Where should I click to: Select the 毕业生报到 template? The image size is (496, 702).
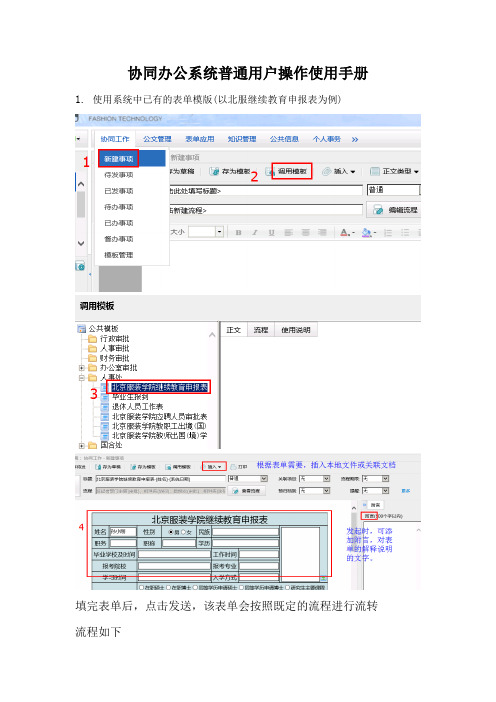(x=130, y=397)
